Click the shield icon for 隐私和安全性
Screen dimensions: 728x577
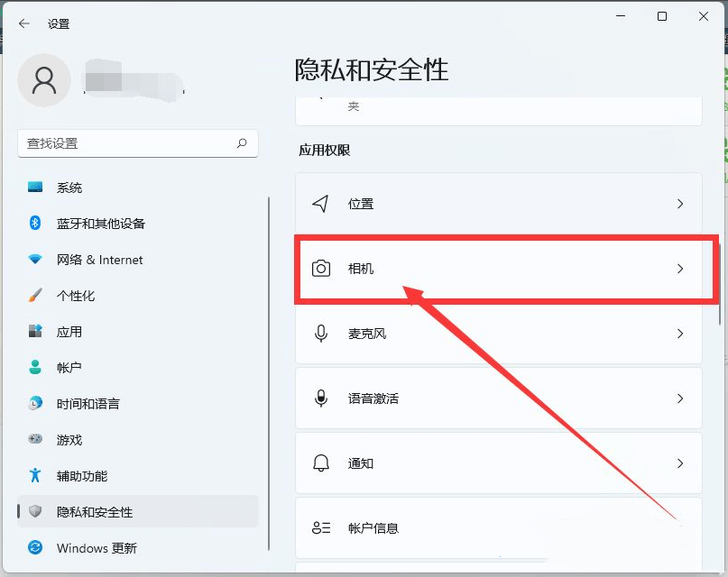[34, 512]
